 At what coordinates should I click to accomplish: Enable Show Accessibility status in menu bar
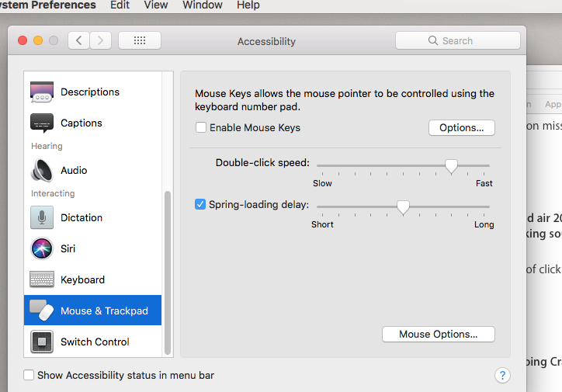pos(29,376)
